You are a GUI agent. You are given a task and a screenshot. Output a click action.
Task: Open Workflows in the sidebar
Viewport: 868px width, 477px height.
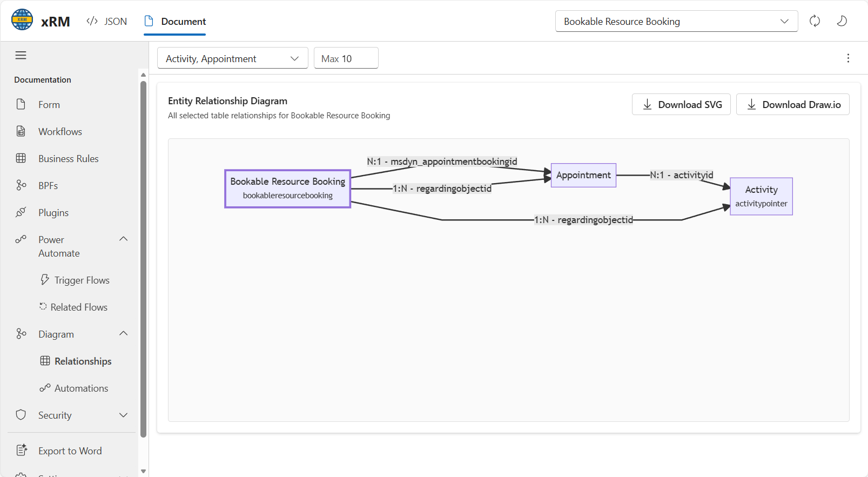tap(60, 132)
